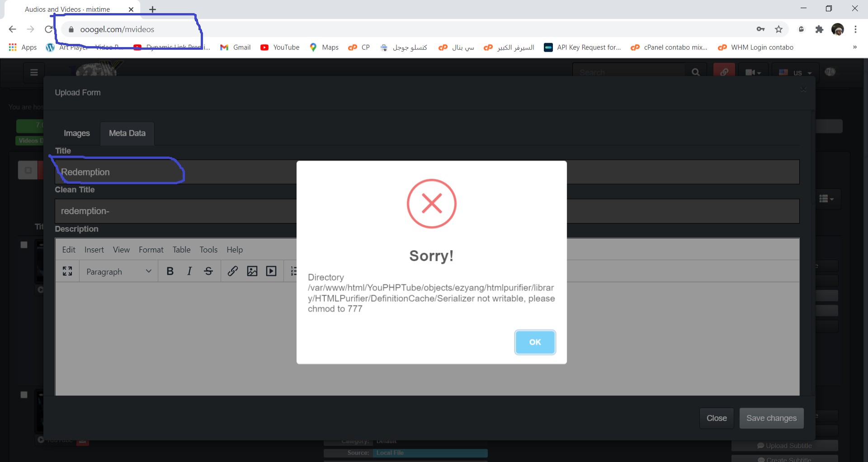This screenshot has height=462, width=868.
Task: Open the editor fullscreen view
Action: 67,271
